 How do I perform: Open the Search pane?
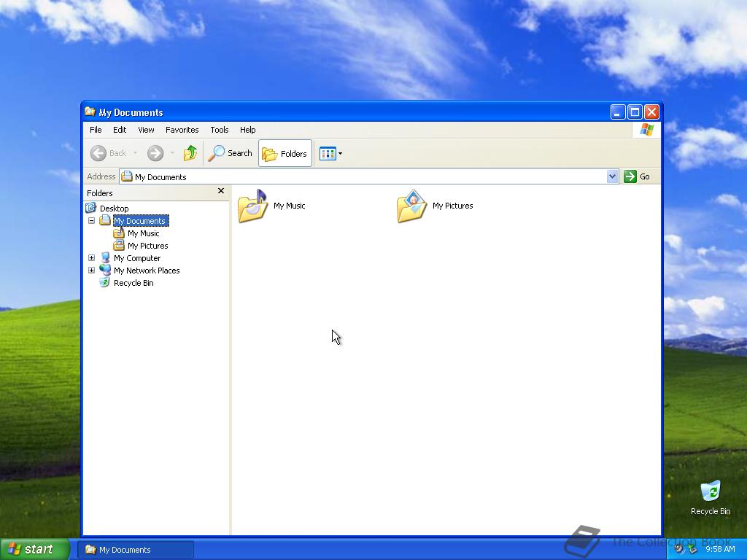point(230,153)
